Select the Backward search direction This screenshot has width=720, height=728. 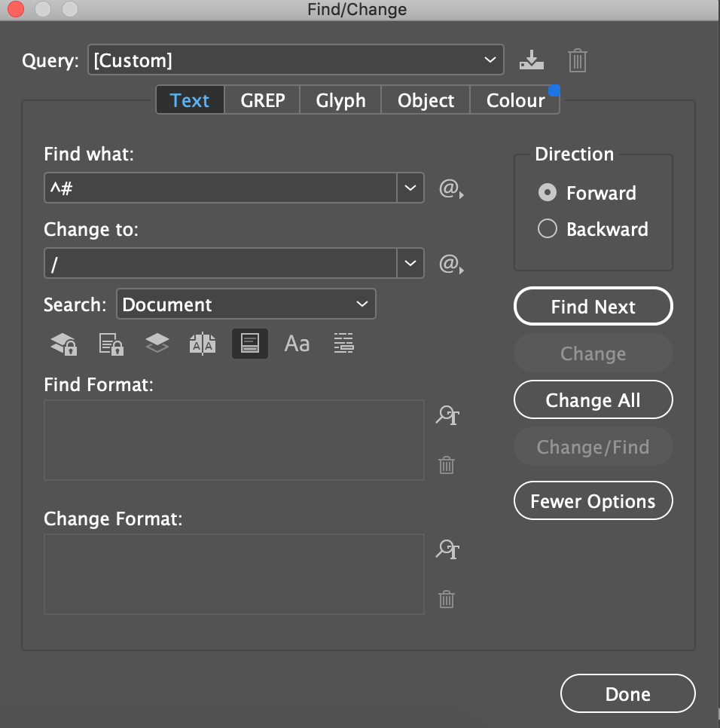pos(548,228)
